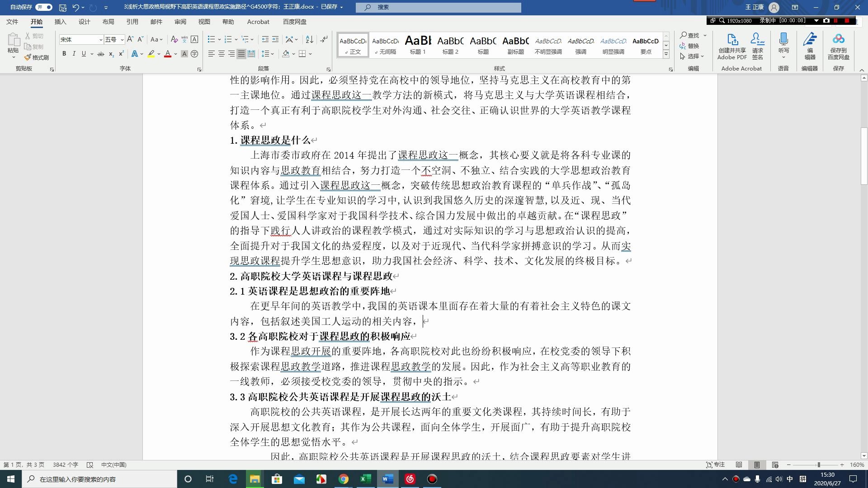Click the Increase Indent icon
868x488 pixels.
(x=275, y=39)
